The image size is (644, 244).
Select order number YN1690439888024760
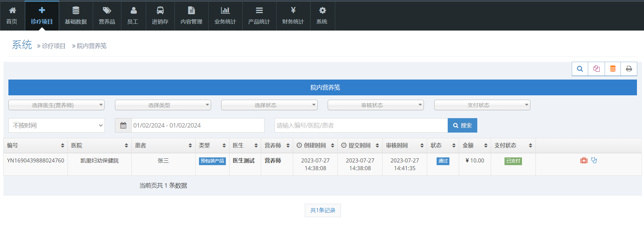[36, 160]
